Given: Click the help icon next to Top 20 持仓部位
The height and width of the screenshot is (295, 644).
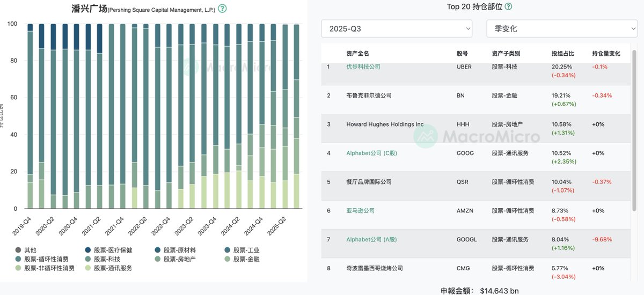Looking at the screenshot, I should click(x=508, y=6).
